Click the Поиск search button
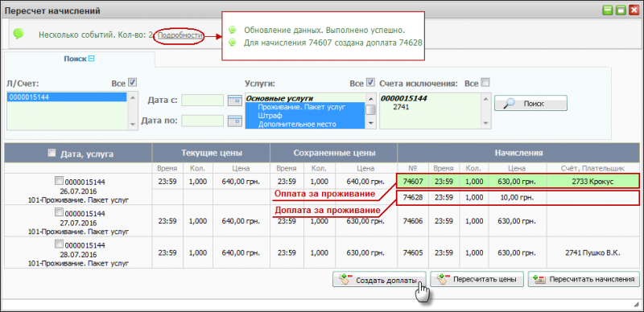The height and width of the screenshot is (312, 644). pos(530,104)
